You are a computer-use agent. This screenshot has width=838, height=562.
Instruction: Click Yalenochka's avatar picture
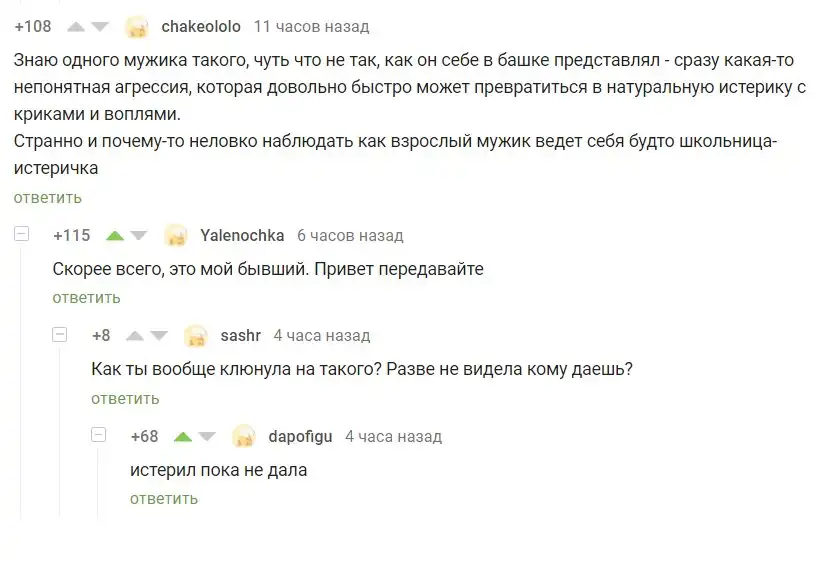(176, 236)
